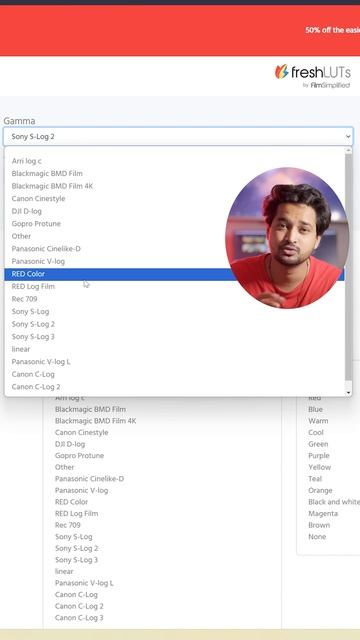Pick Blackmagic BMD Film 4K in the Gamma dropdown
This screenshot has width=360, height=640.
tap(174, 186)
